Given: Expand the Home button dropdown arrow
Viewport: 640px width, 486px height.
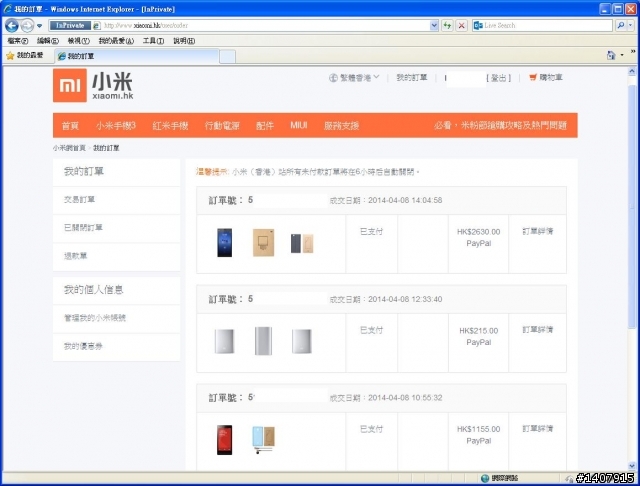Looking at the screenshot, I should click(x=622, y=55).
